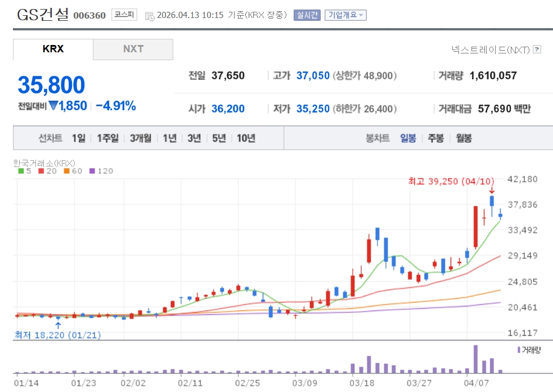Screen dimensions: 553x392
Task: Click the blue down-triangle price change icon
Action: 53,106
